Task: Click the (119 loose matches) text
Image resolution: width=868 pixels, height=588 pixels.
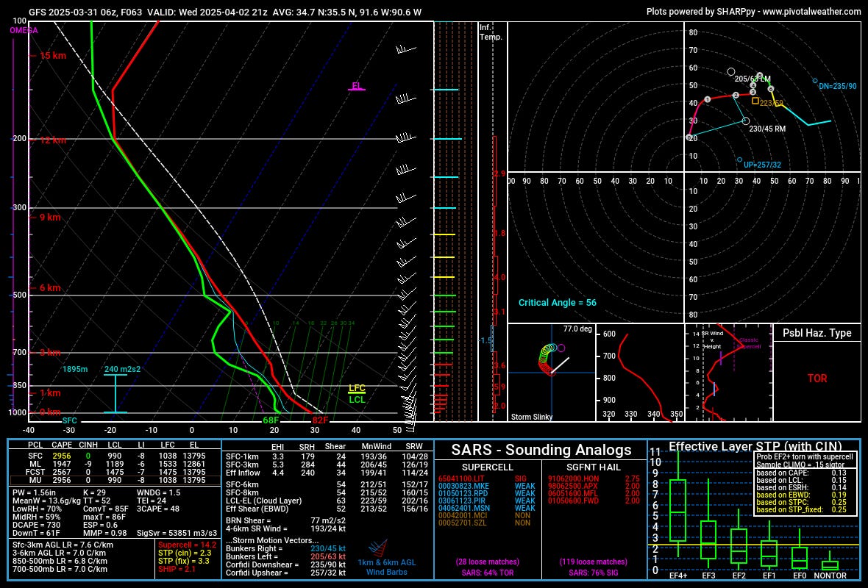Action: tap(594, 562)
